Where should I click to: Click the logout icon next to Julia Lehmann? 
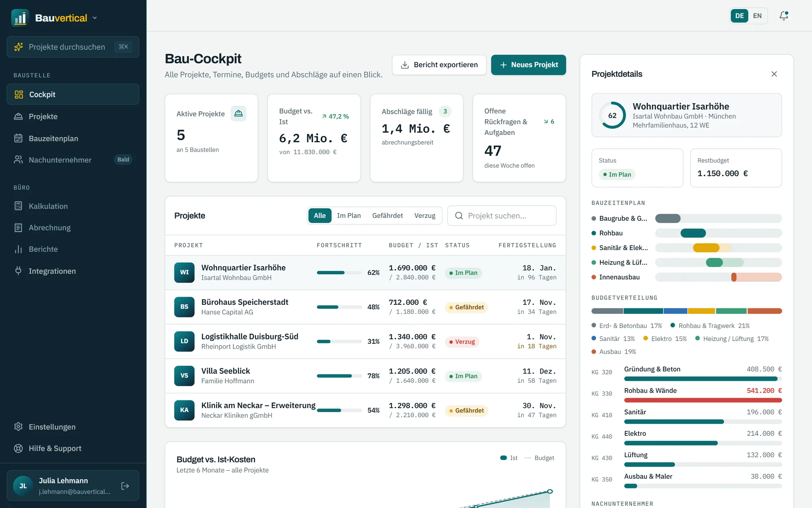point(125,486)
